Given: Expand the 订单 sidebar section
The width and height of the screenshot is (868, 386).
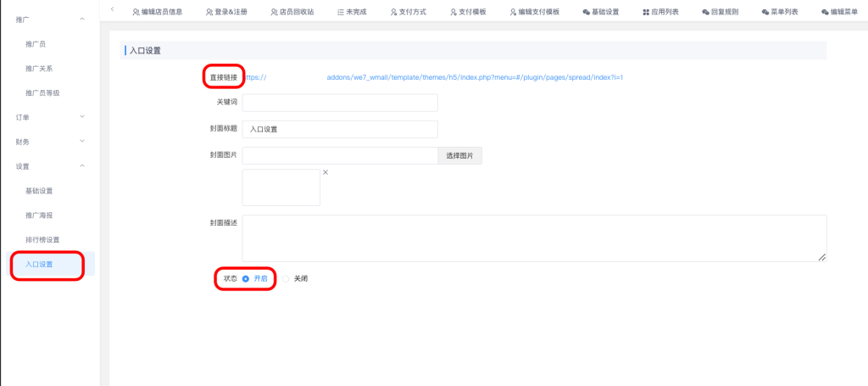Looking at the screenshot, I should tap(81, 117).
